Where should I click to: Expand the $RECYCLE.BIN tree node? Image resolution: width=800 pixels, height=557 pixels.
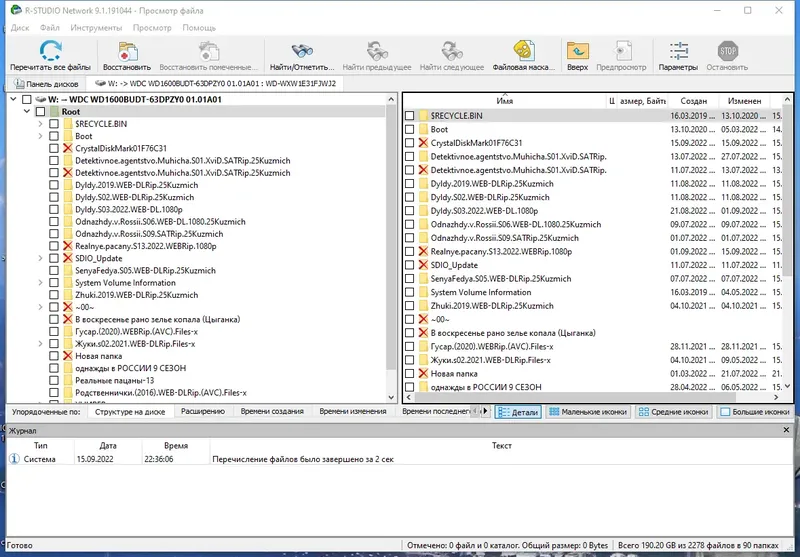pos(40,124)
